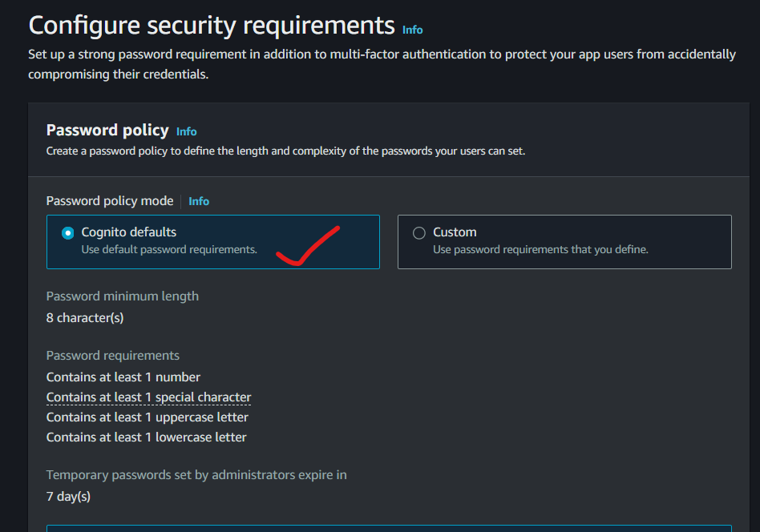Image resolution: width=760 pixels, height=532 pixels.
Task: Click 'Contains at least 1 number' line
Action: 123,377
